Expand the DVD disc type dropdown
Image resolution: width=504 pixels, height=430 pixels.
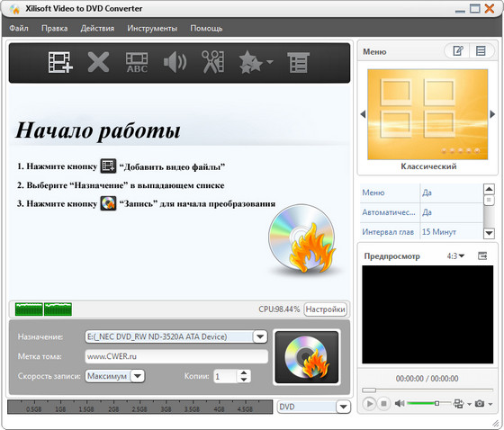pos(343,407)
